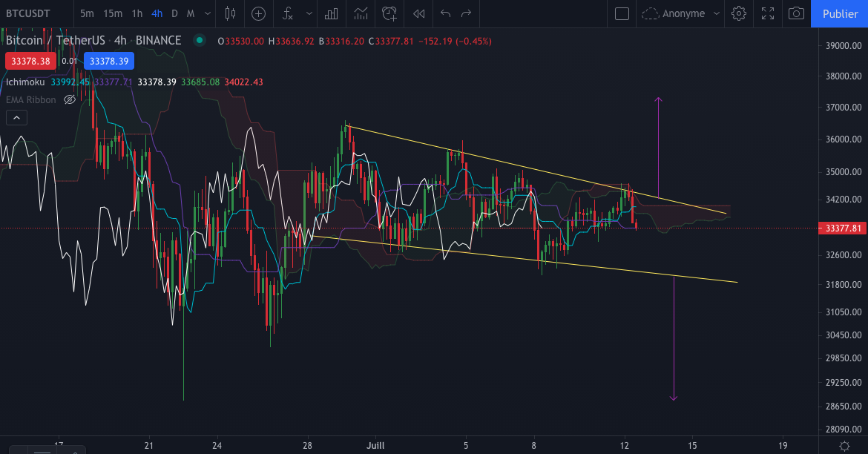Open the candle chart style selector
The height and width of the screenshot is (454, 868).
click(x=230, y=13)
